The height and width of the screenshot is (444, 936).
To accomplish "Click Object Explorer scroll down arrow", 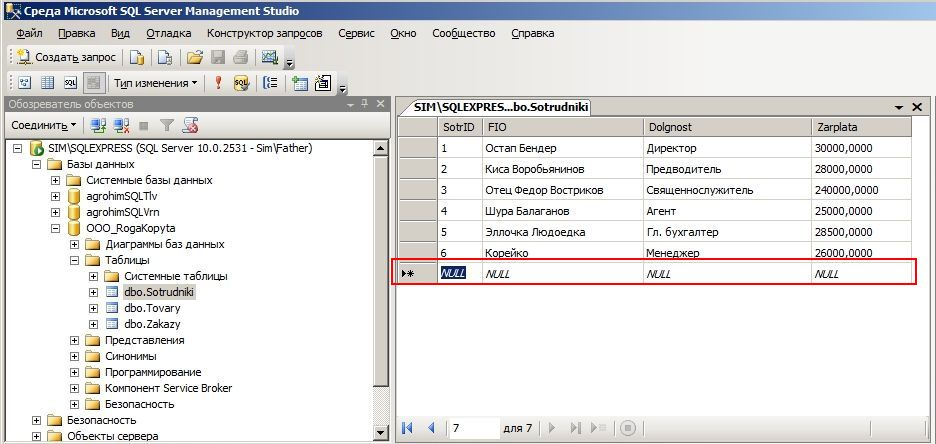I will [x=380, y=433].
